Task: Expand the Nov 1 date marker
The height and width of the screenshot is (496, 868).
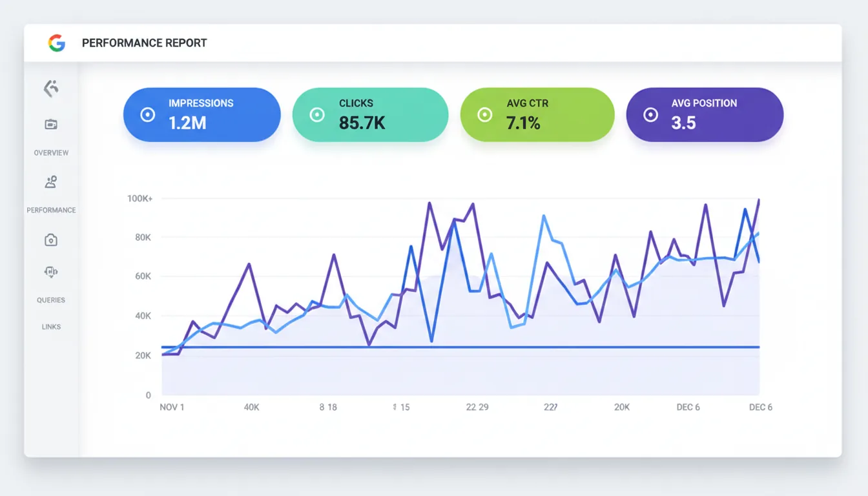Action: [x=171, y=407]
